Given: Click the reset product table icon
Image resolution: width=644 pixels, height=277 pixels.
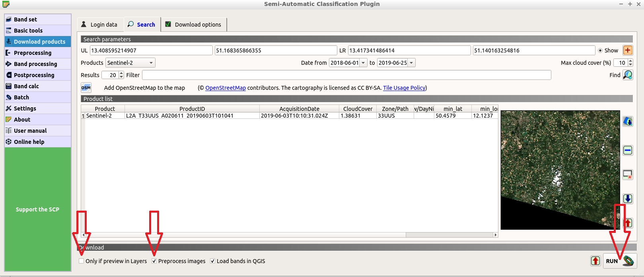Looking at the screenshot, I should click(628, 174).
